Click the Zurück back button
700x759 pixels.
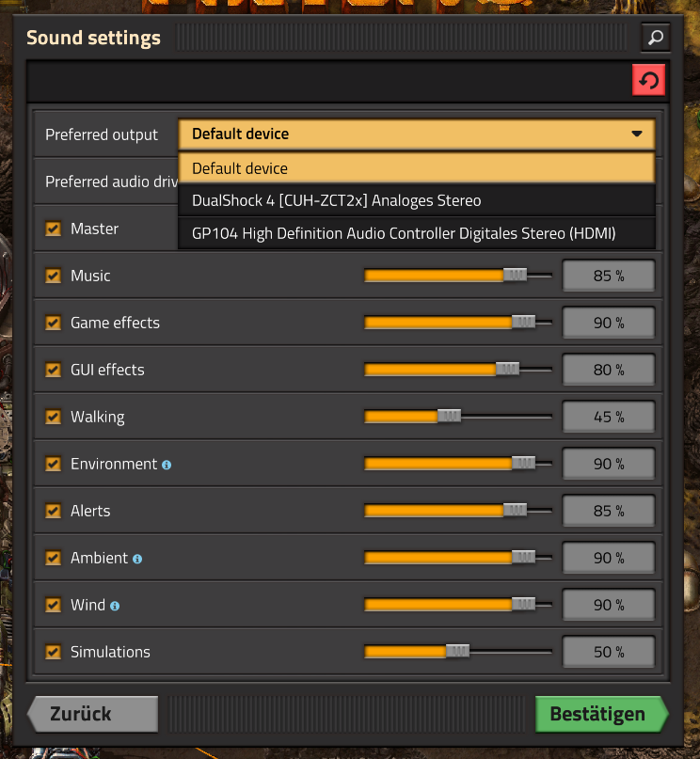93,714
